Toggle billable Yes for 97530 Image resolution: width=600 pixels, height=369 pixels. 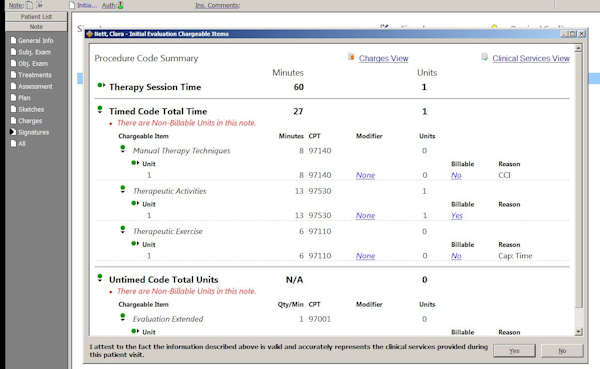pos(457,216)
